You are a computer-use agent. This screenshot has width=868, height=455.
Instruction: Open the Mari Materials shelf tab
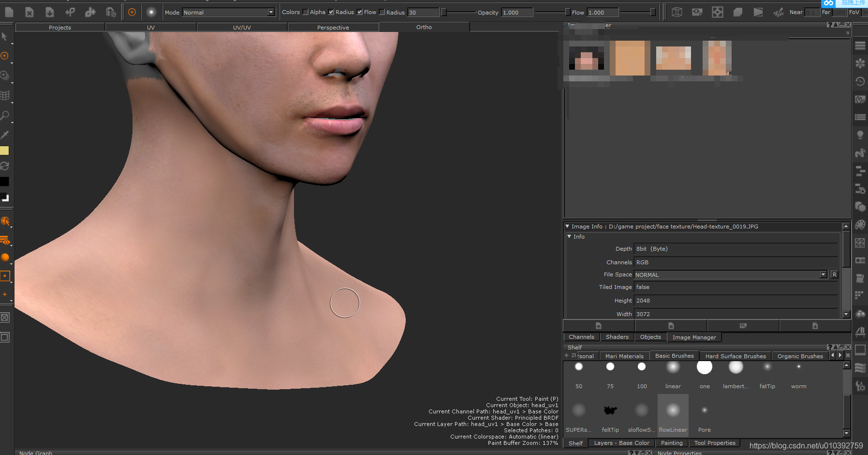pos(624,356)
